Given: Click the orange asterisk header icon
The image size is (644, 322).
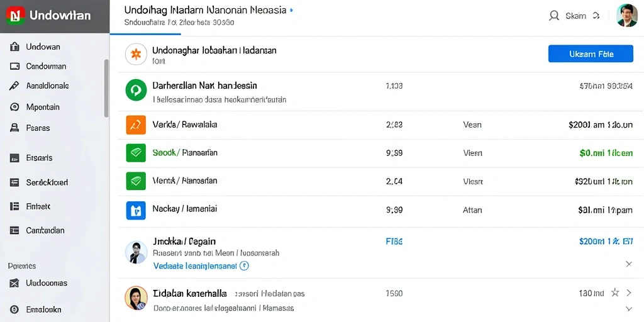Looking at the screenshot, I should pyautogui.click(x=136, y=54).
